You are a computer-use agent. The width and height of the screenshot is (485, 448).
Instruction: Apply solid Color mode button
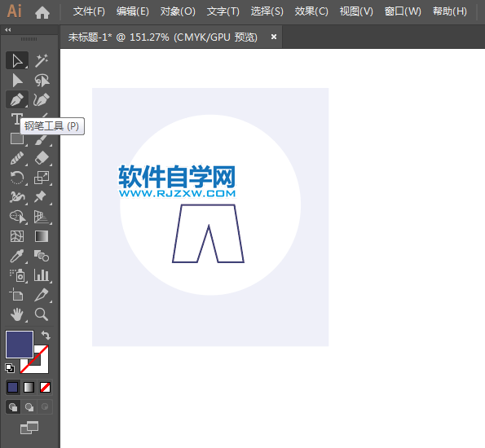point(13,388)
